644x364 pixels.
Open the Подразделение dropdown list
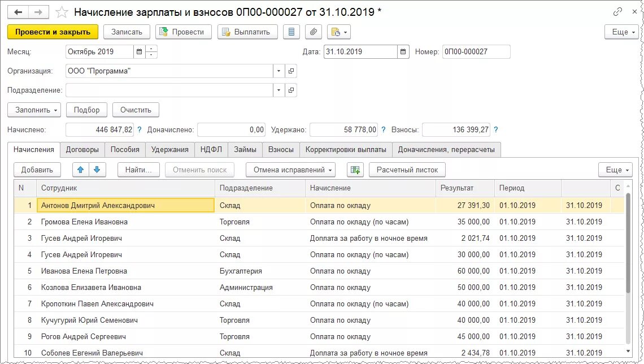coord(279,90)
